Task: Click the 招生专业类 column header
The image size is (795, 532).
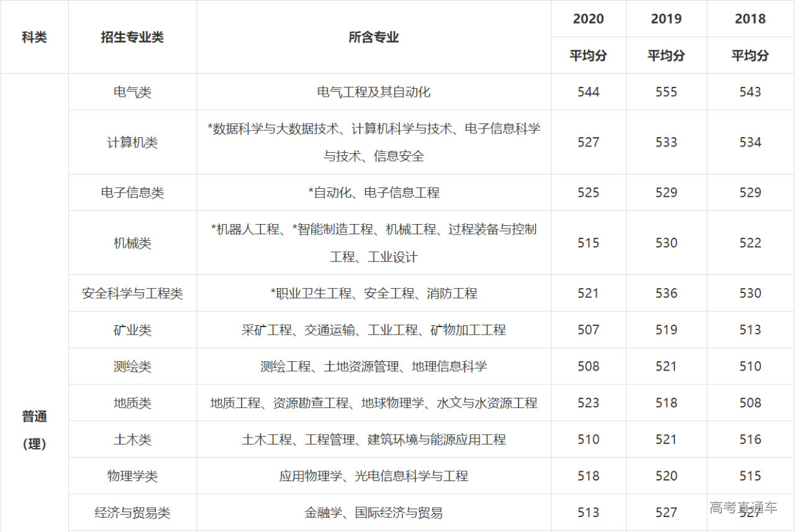Action: click(132, 37)
